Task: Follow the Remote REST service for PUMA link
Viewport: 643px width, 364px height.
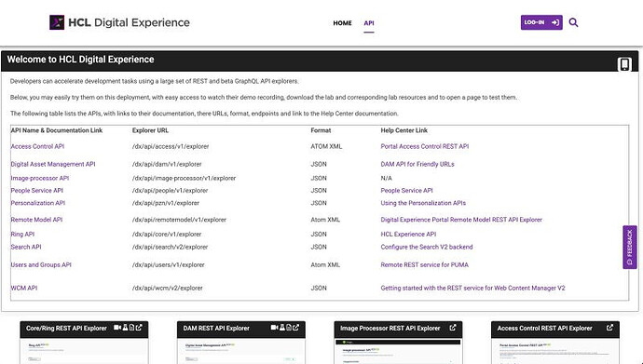Action: pyautogui.click(x=424, y=265)
